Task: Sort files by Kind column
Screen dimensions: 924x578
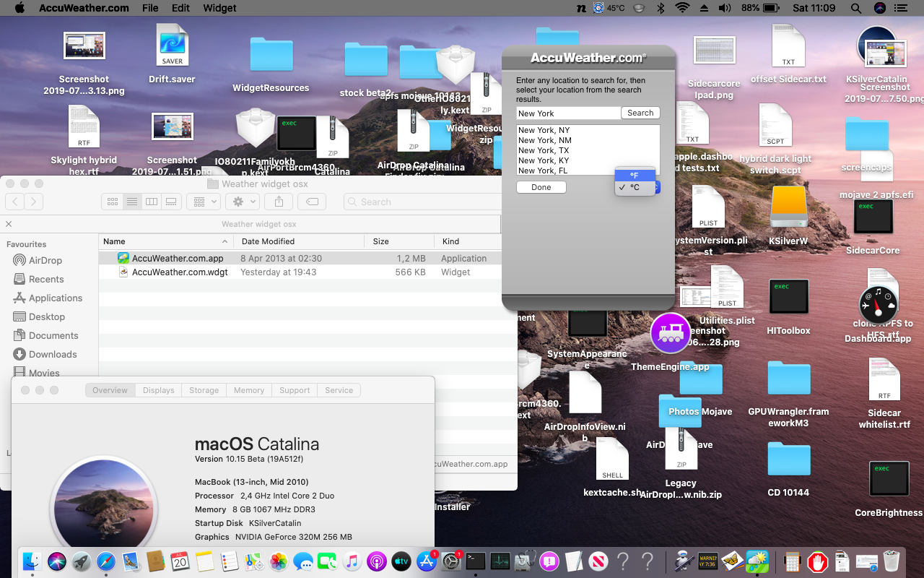Action: (x=468, y=241)
